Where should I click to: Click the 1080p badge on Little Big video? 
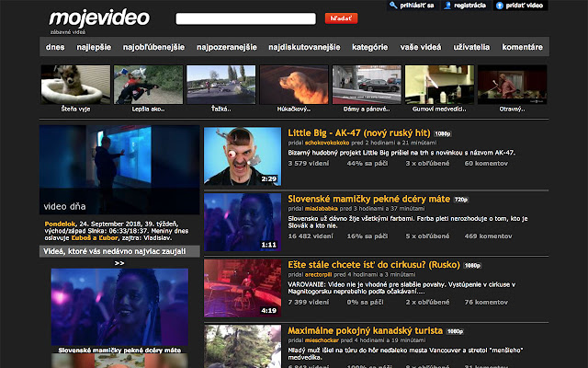[443, 132]
